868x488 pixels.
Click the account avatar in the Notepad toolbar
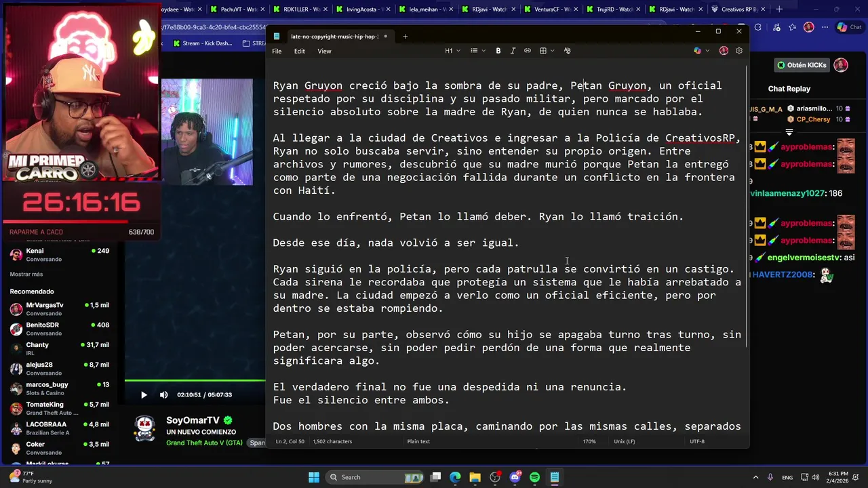[x=724, y=51]
